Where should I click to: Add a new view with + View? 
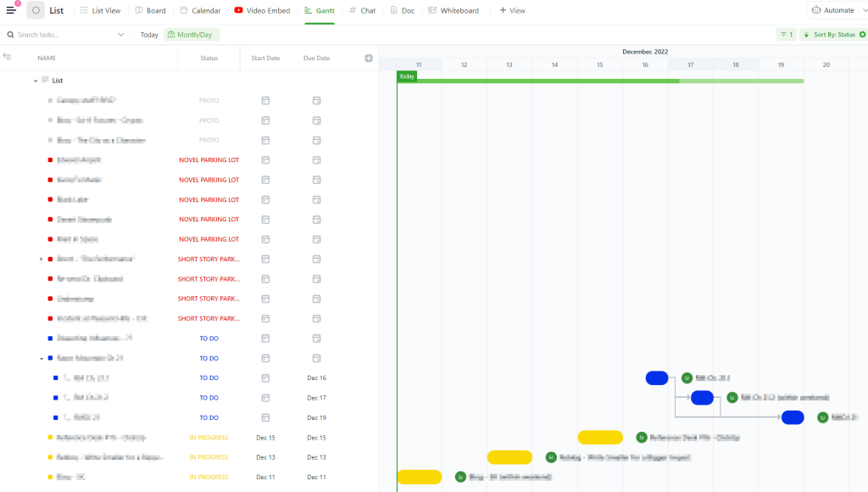pyautogui.click(x=512, y=11)
